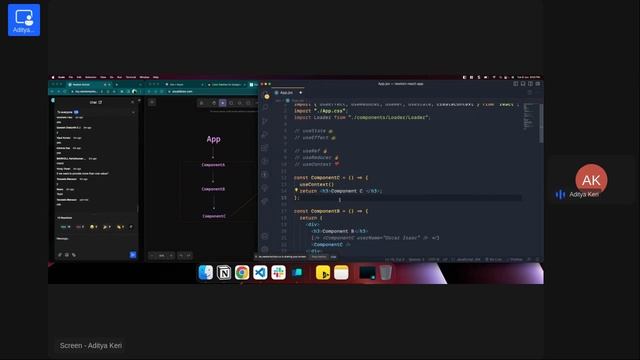640x360 pixels.
Task: Pop out the Chat panel
Action: tap(100, 102)
